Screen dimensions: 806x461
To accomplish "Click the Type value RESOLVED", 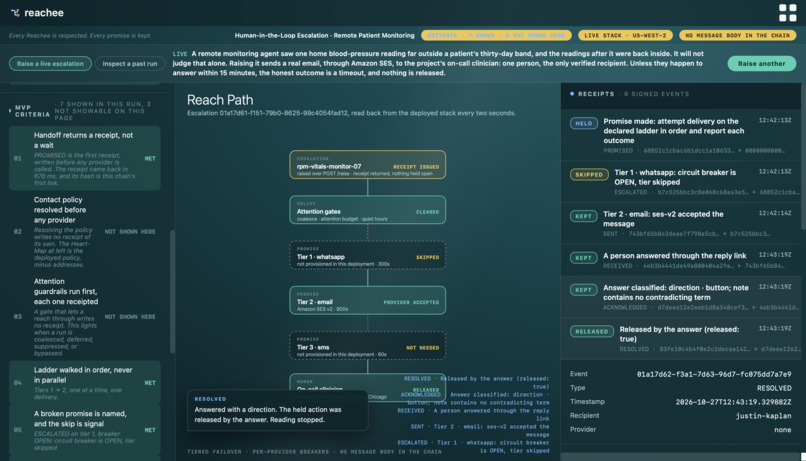I will 774,388.
